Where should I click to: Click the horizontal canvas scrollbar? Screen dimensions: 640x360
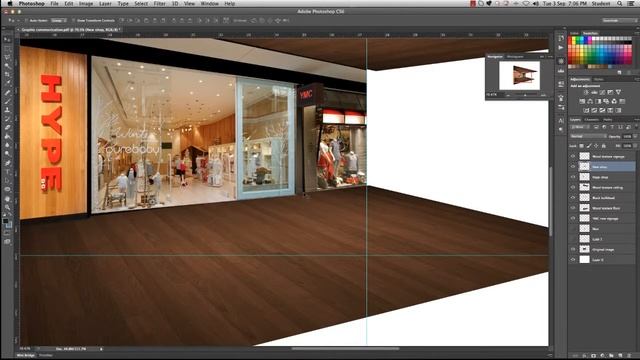click(x=345, y=349)
